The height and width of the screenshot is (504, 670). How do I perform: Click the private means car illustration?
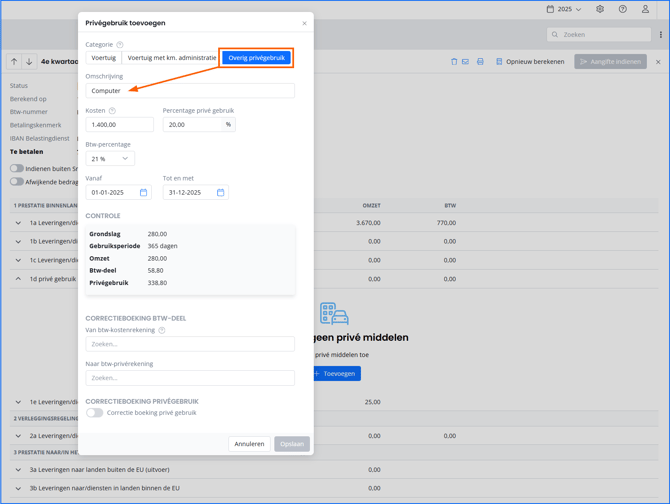tap(334, 314)
